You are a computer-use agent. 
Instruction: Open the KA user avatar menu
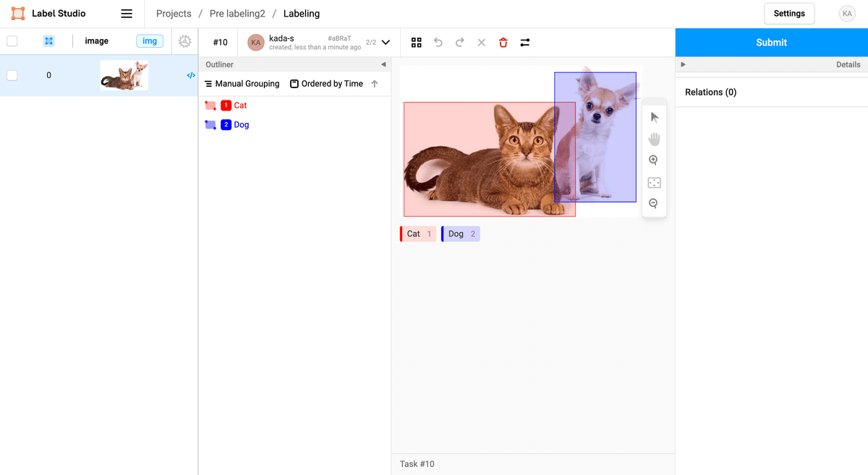[x=846, y=14]
